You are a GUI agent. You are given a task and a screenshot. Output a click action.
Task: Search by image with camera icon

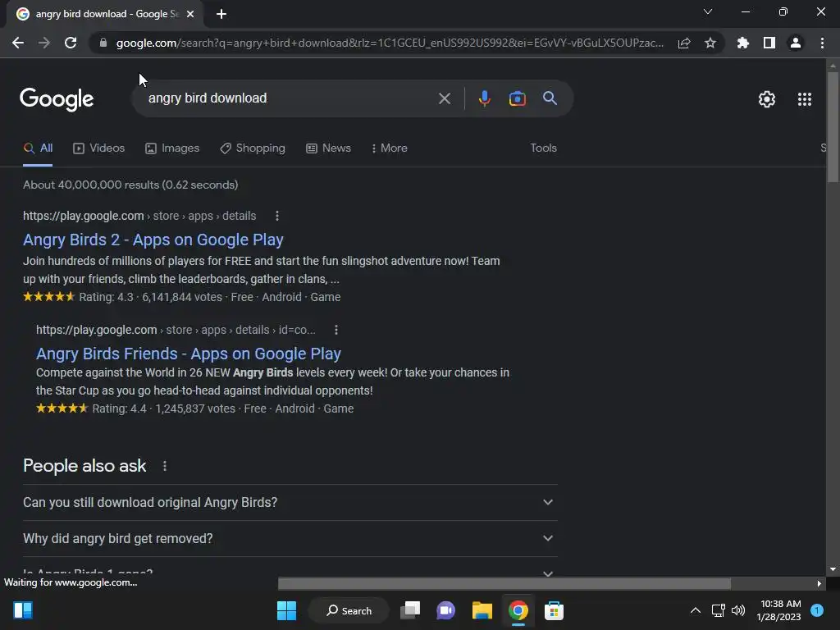pos(517,98)
